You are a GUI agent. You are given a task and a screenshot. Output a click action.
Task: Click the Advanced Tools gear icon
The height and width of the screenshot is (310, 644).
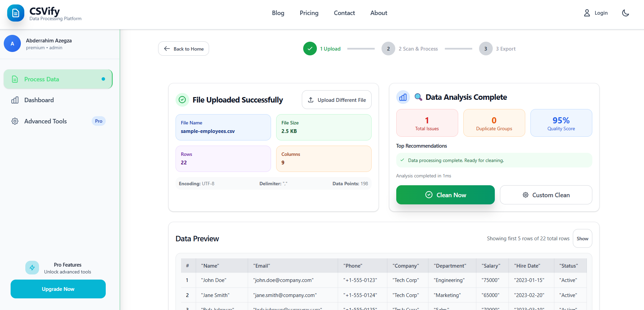tap(15, 121)
